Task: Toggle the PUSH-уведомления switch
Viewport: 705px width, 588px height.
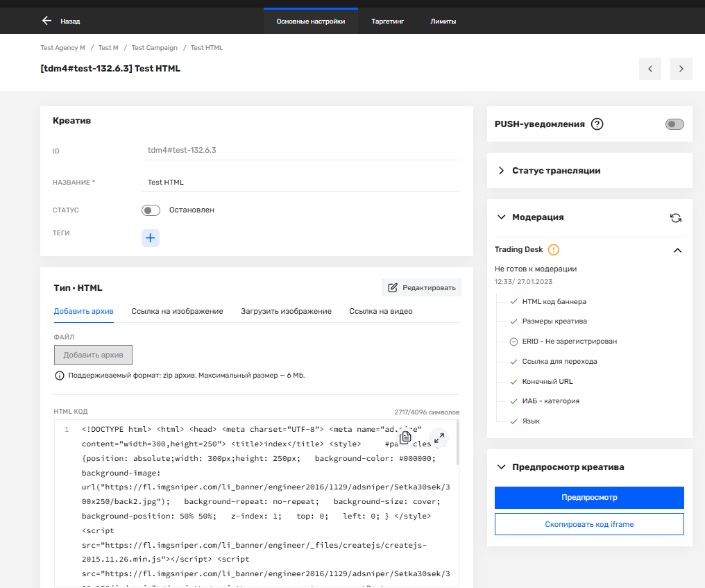Action: (674, 124)
